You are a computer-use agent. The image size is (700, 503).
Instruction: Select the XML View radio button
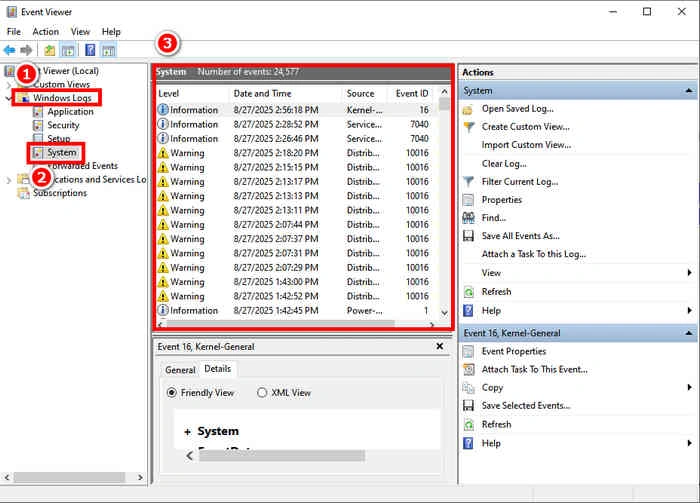pos(262,393)
